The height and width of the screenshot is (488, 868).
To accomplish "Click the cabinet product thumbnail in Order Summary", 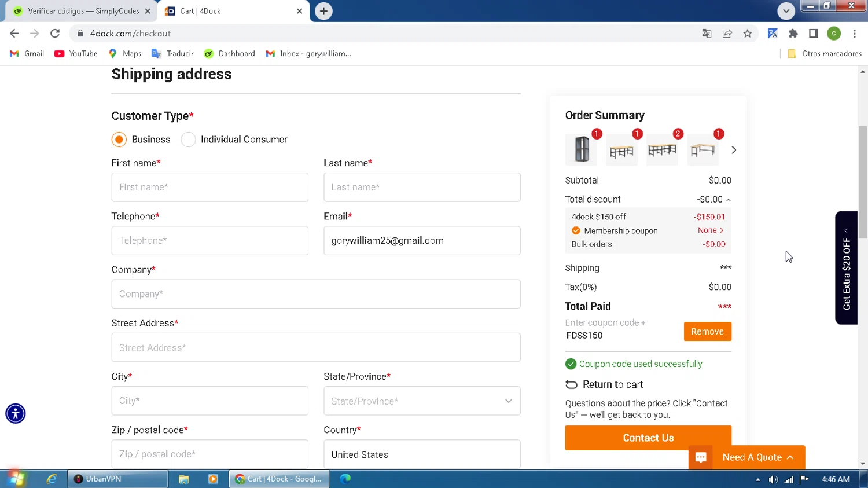I will point(582,149).
